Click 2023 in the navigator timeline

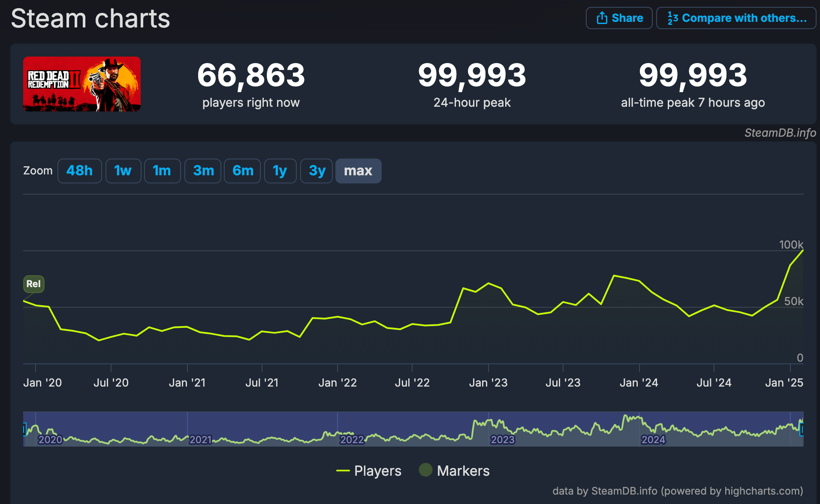click(x=502, y=440)
